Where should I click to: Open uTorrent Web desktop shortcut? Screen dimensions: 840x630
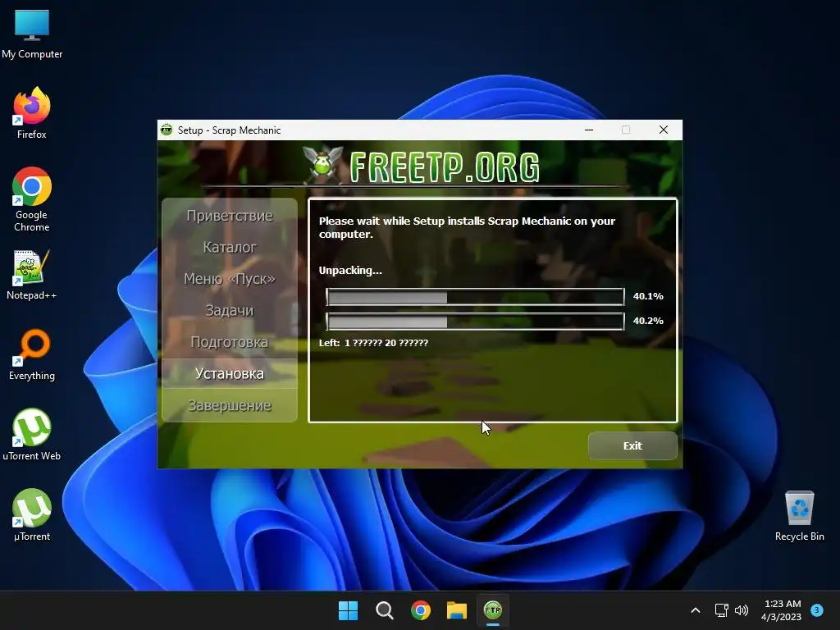point(32,435)
